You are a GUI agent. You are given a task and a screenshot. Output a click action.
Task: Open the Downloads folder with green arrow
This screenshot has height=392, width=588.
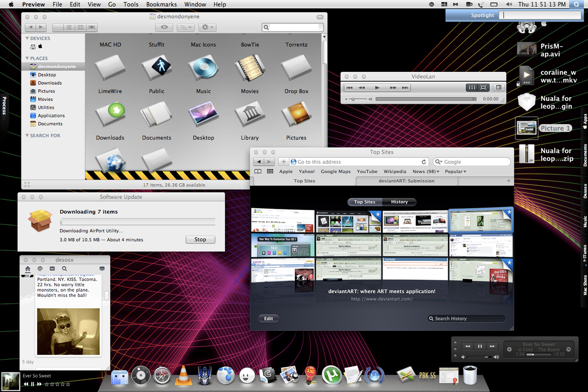click(x=110, y=114)
